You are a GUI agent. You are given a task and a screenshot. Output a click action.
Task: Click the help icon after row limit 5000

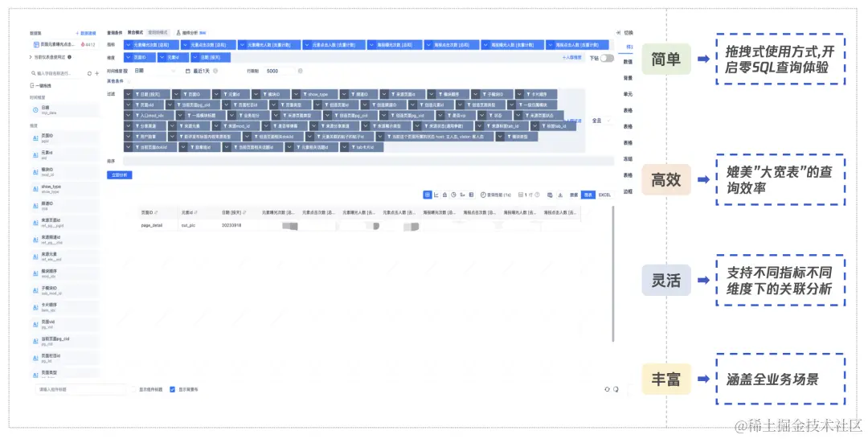[300, 71]
